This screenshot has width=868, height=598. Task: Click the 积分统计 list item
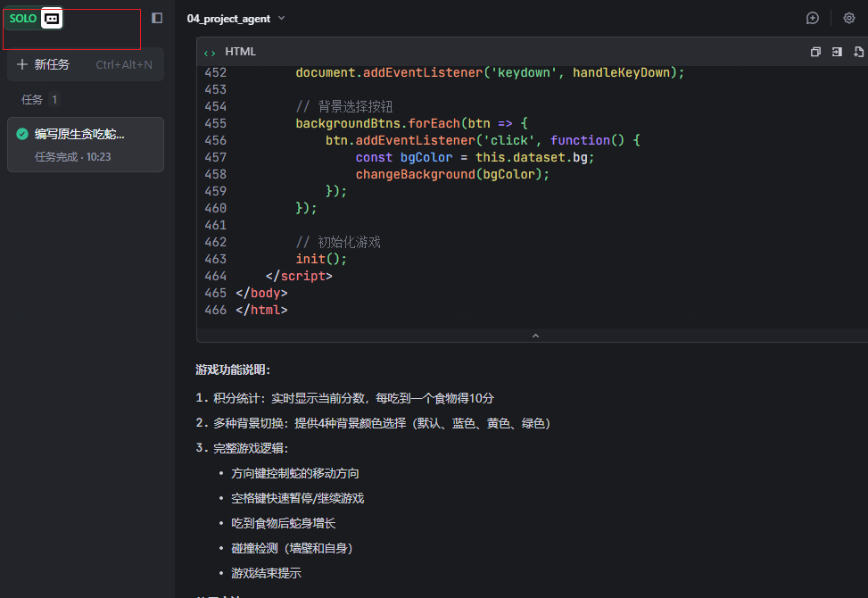point(345,398)
